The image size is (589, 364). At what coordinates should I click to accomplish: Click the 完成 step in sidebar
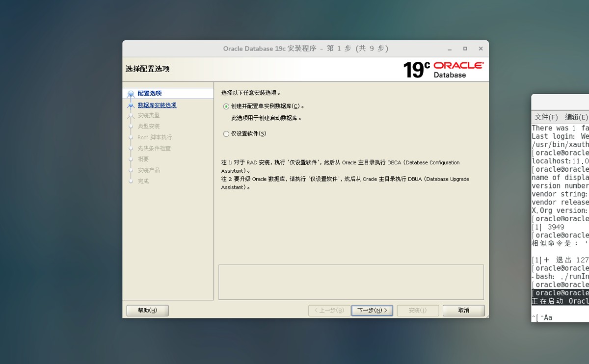[143, 181]
